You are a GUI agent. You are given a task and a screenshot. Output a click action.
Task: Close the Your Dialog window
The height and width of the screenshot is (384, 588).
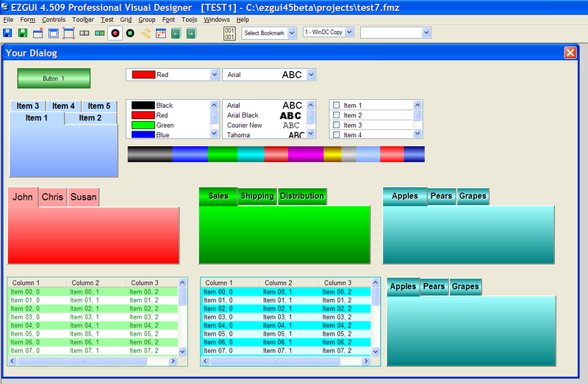coord(570,52)
